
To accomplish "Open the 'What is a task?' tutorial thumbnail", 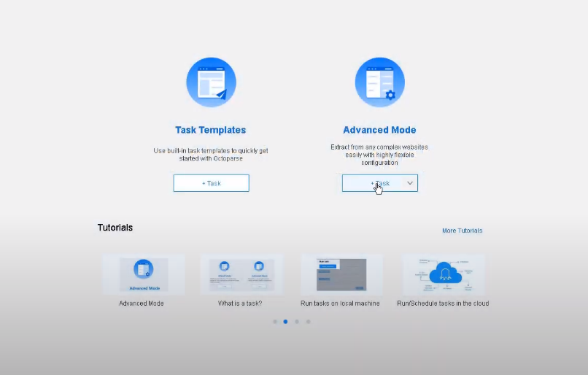I will (x=242, y=274).
